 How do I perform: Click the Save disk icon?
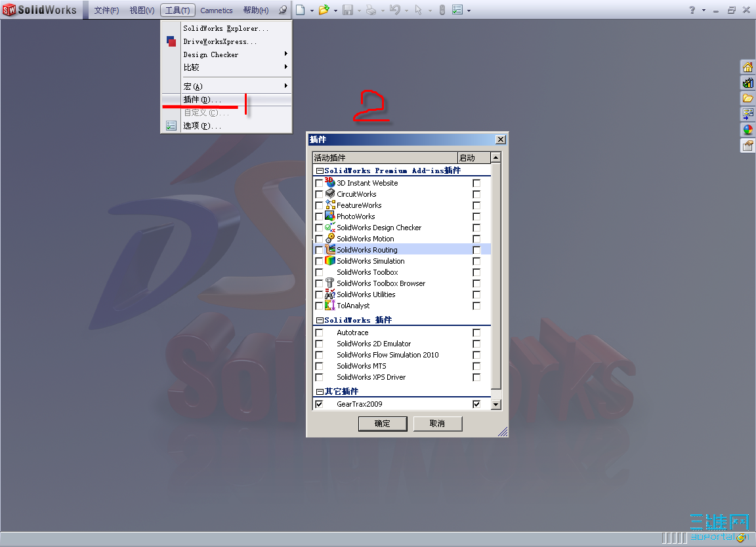[348, 10]
